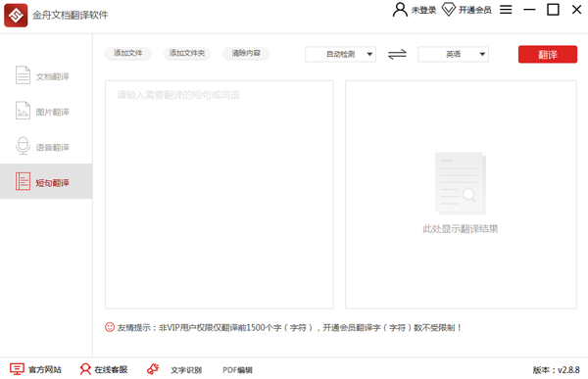
Task: Focus the phrase input text area
Action: 220,195
